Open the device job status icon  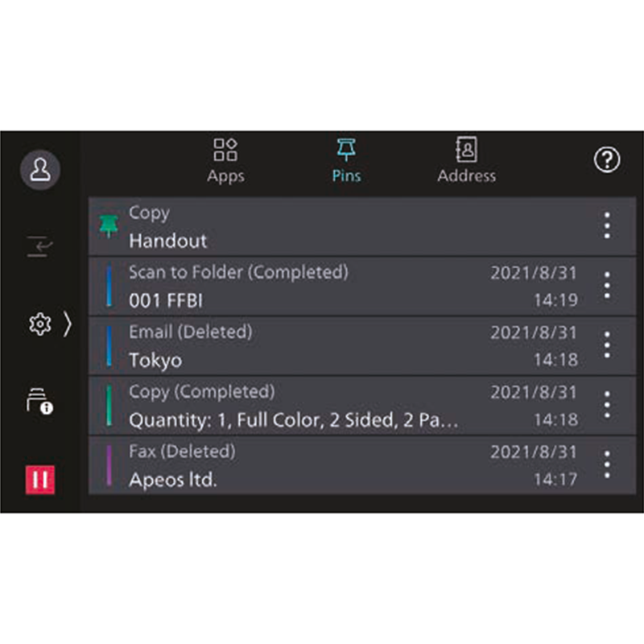click(39, 400)
